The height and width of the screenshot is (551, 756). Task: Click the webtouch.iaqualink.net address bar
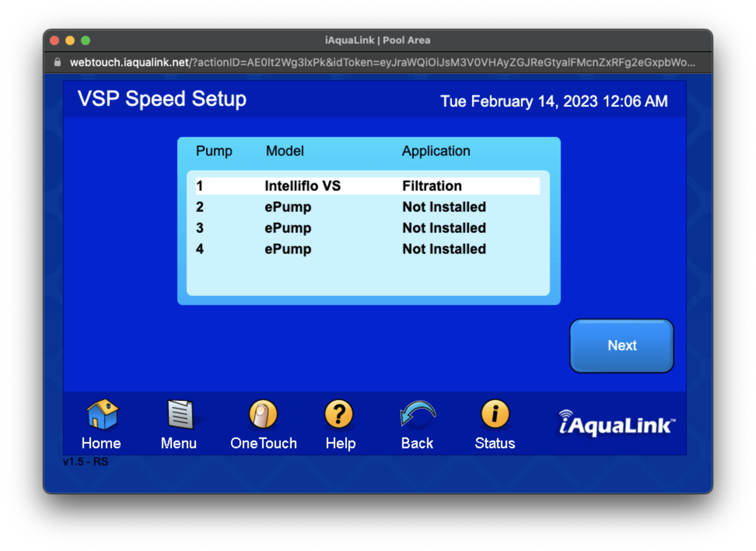coord(382,62)
